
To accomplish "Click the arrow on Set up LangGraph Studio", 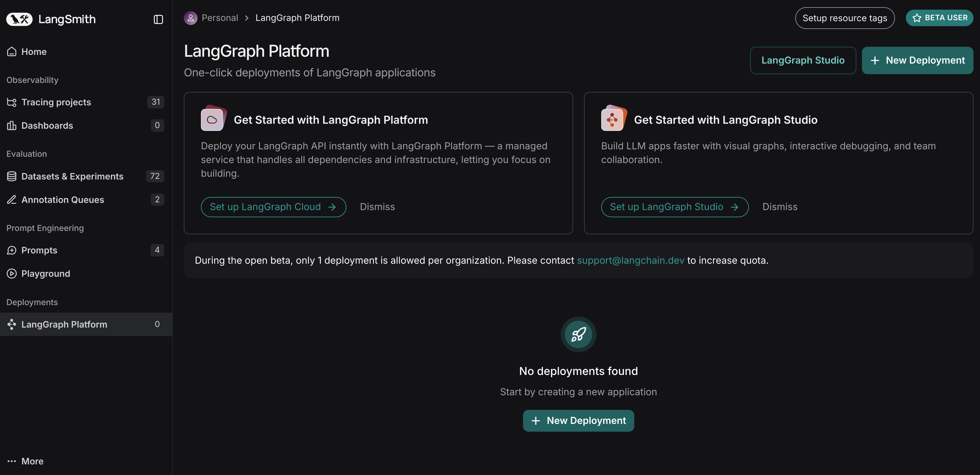I will pos(735,207).
